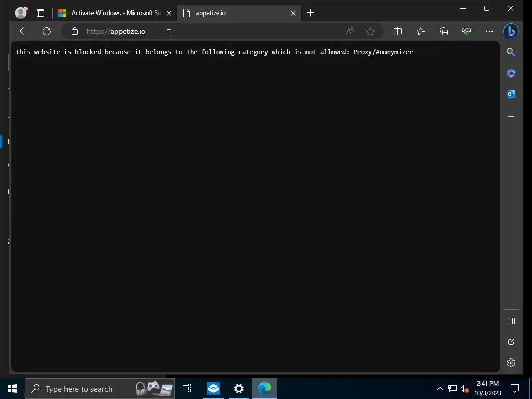
Task: Toggle the sidebar hide button
Action: click(511, 321)
